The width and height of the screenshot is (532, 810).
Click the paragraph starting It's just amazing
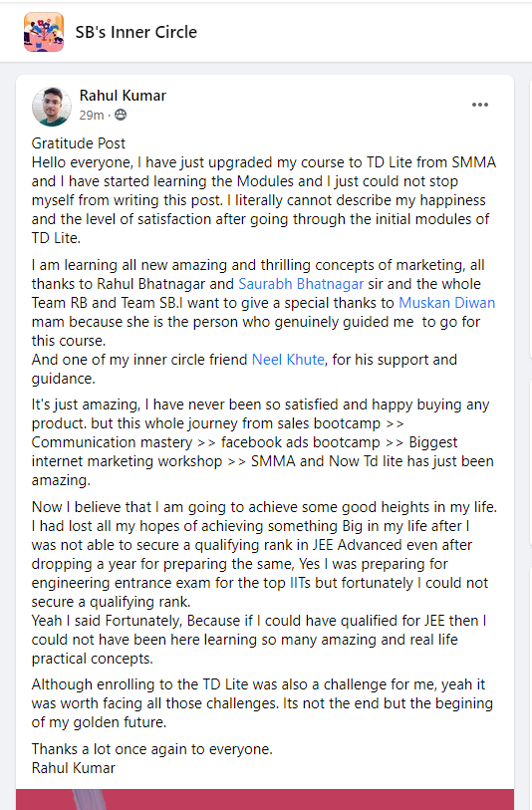(x=262, y=442)
